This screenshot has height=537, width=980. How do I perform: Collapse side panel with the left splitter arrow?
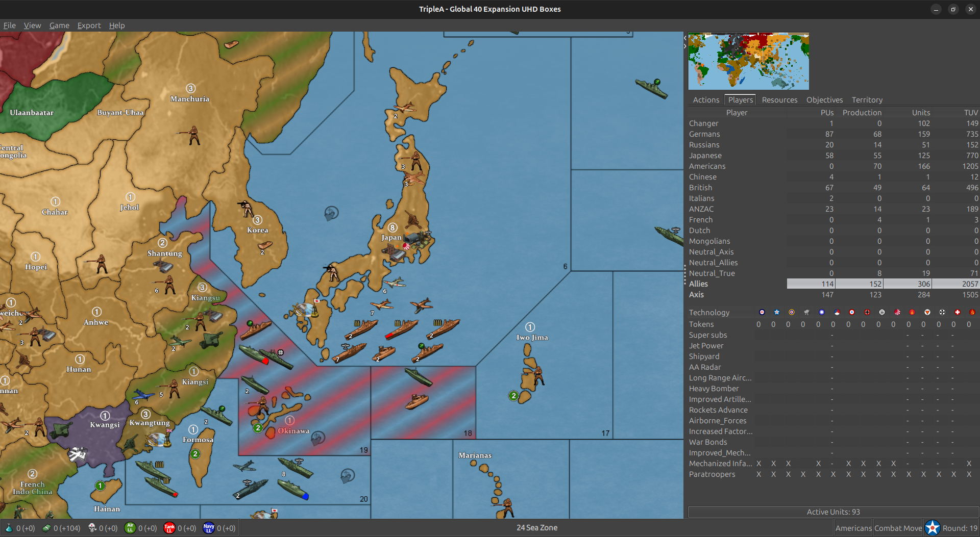[685, 38]
